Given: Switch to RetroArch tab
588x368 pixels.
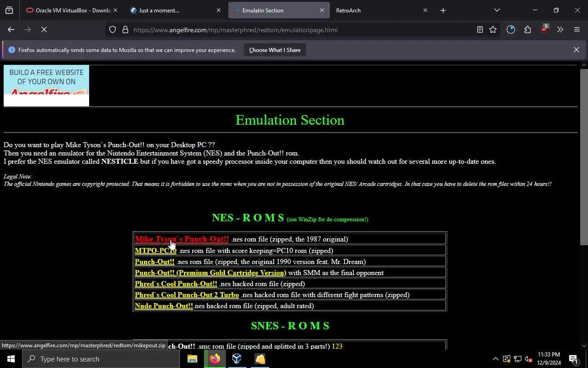Looking at the screenshot, I should 381,10.
